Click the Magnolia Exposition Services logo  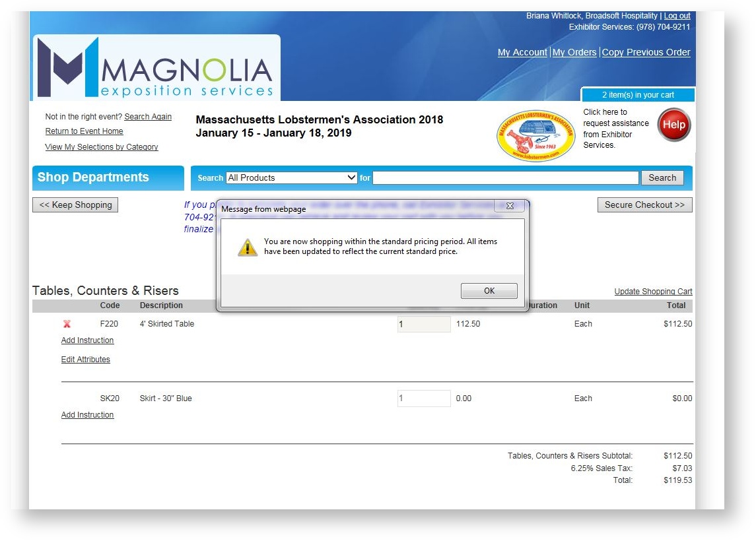[156, 69]
